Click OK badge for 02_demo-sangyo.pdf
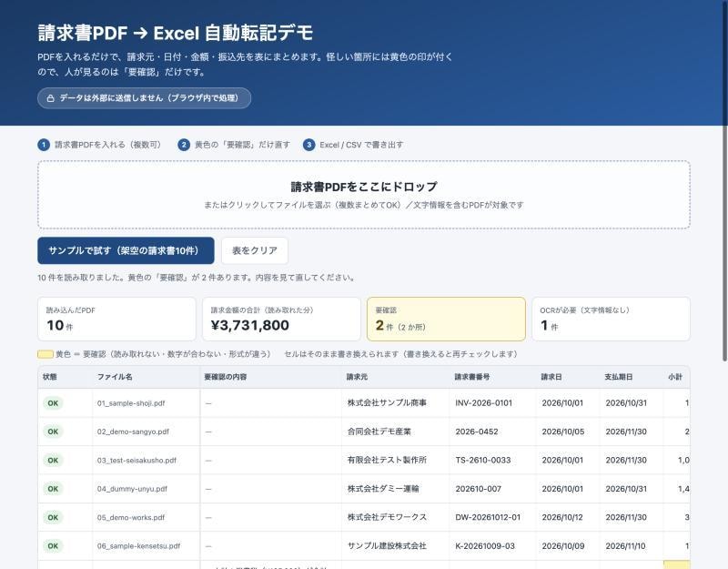728x569 pixels. click(53, 432)
